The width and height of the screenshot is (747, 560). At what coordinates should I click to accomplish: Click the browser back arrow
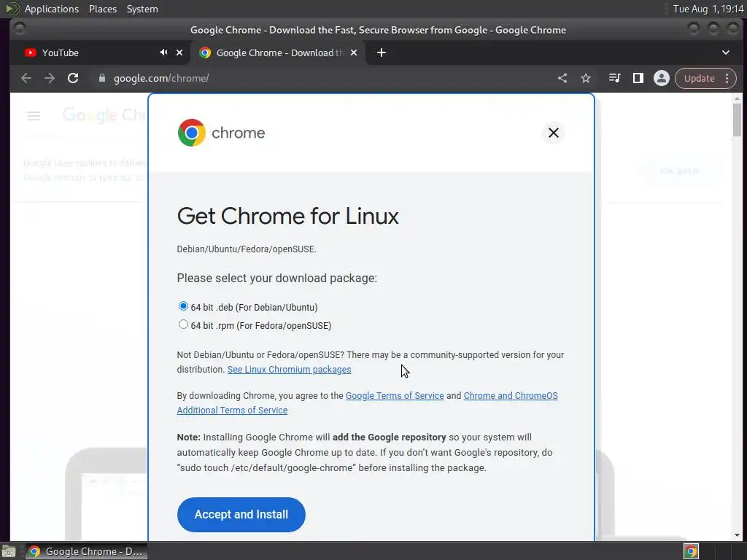[x=26, y=78]
